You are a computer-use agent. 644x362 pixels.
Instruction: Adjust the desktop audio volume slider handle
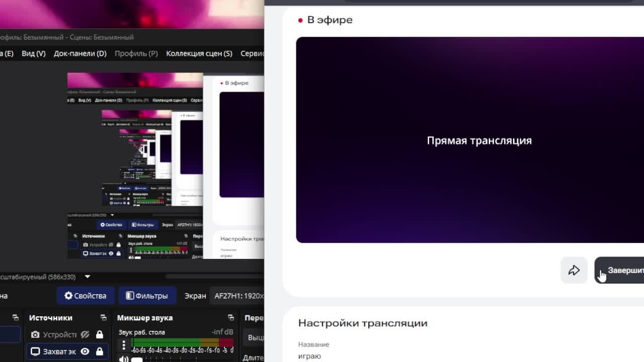(x=137, y=359)
